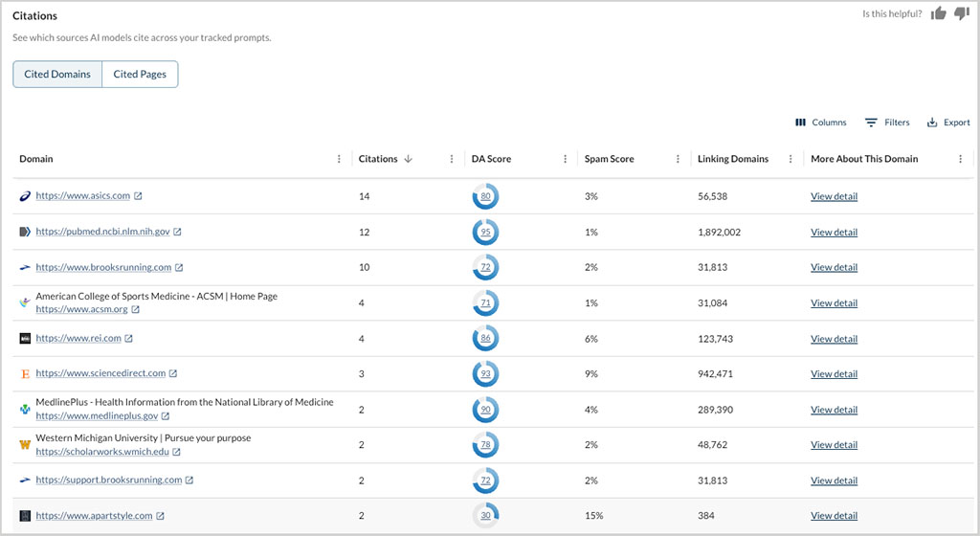Viewport: 980px width, 536px height.
Task: View detail for pubmed.ncbi.nlm.nih.gov
Action: [x=834, y=232]
